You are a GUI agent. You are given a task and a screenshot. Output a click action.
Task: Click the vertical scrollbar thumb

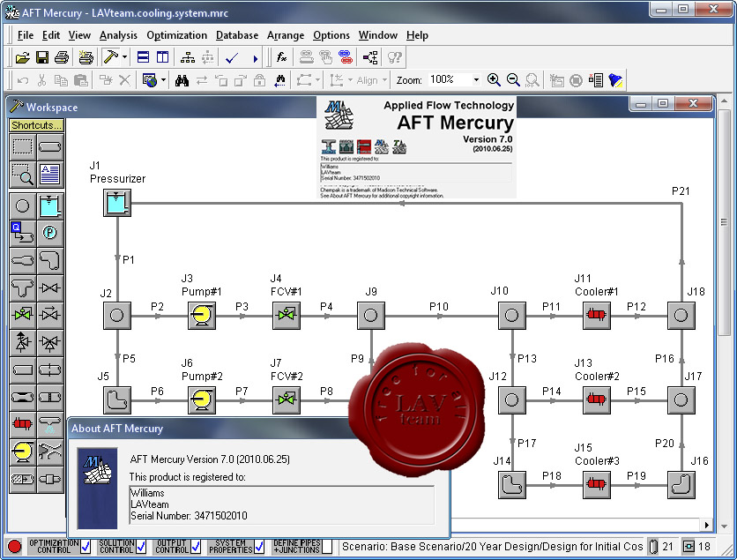[x=724, y=223]
